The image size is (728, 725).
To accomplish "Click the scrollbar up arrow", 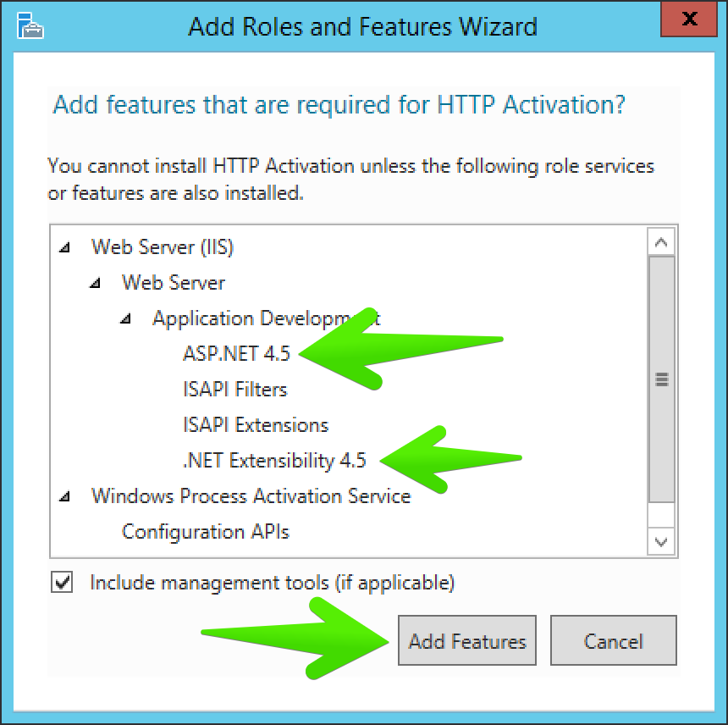I will 661,241.
